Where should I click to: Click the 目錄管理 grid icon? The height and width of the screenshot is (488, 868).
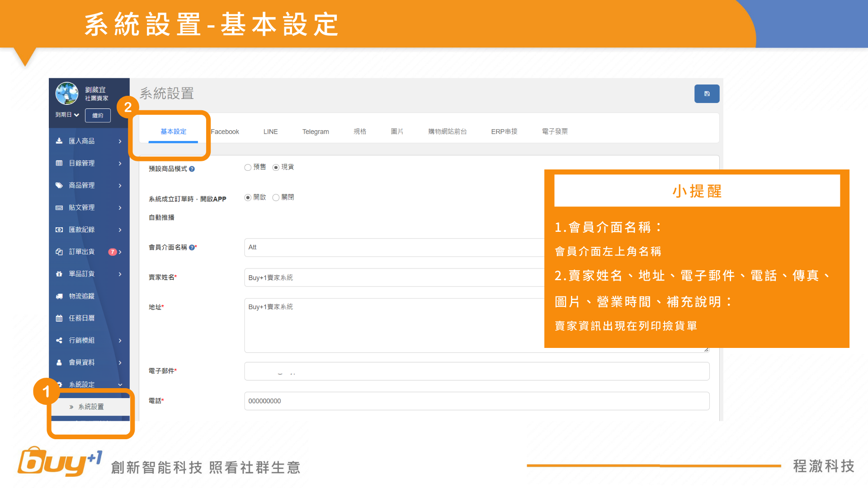point(59,163)
